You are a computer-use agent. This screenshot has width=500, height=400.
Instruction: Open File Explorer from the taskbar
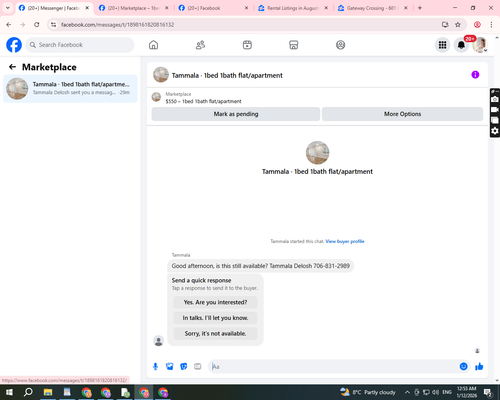[x=48, y=392]
